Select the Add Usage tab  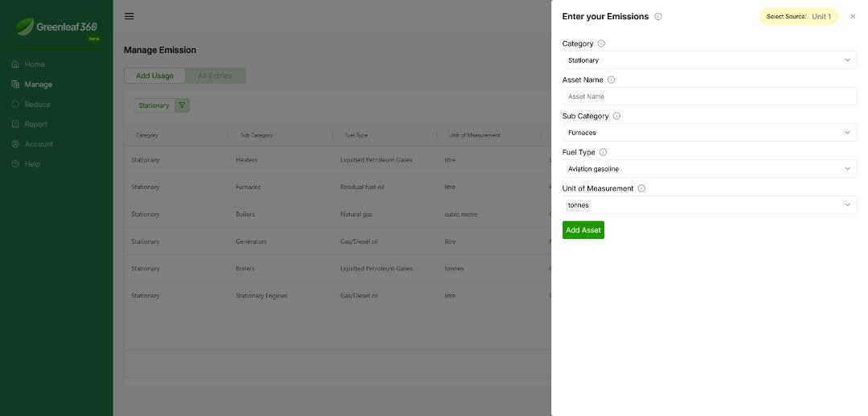pos(154,76)
